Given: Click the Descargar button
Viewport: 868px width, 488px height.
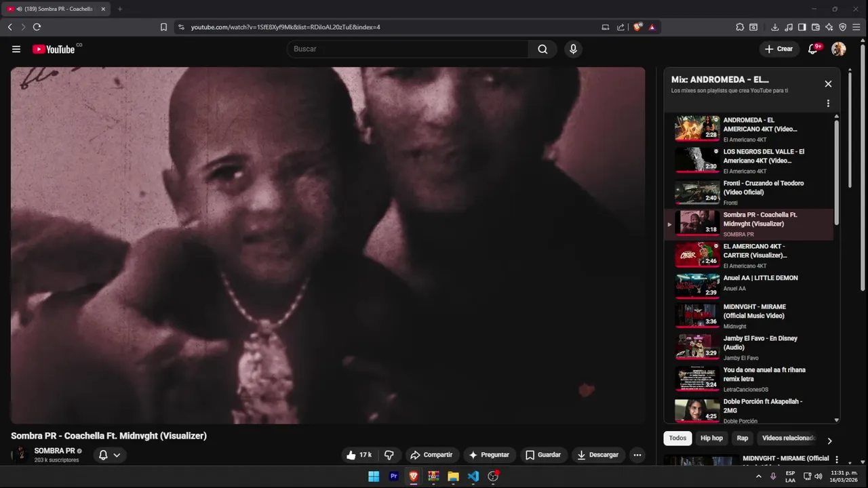Looking at the screenshot, I should (x=598, y=455).
